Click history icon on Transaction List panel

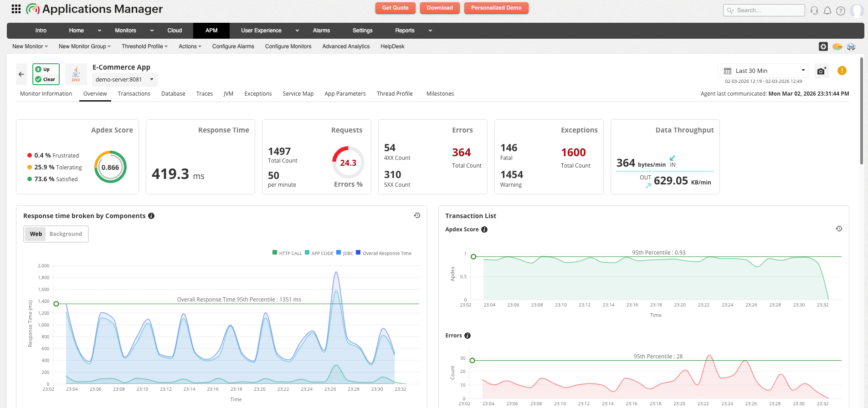point(839,229)
